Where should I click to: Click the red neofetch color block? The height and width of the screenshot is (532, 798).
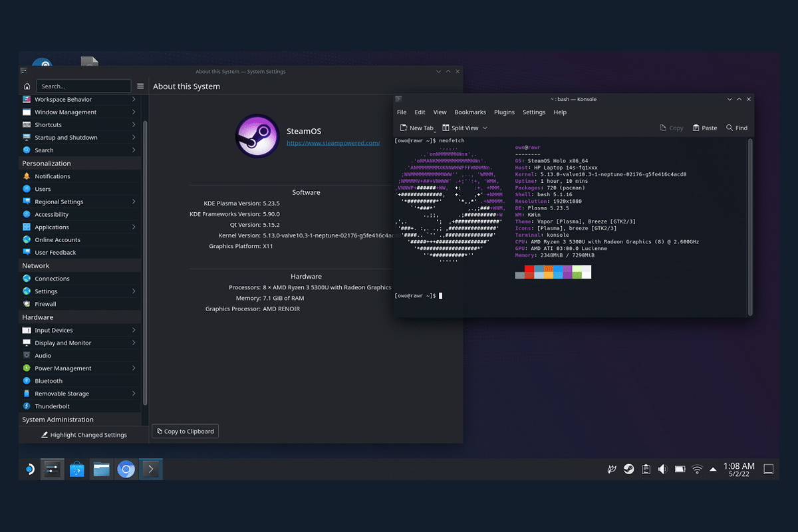tap(529, 269)
